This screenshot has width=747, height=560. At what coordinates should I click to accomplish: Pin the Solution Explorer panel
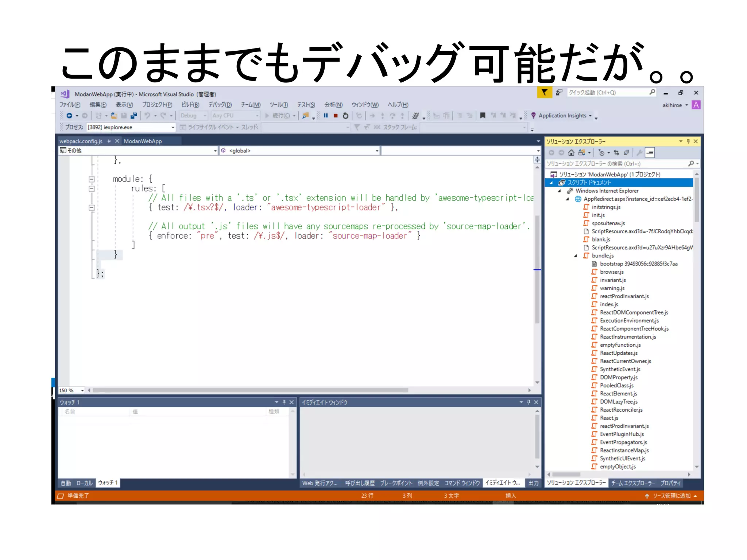pos(688,141)
